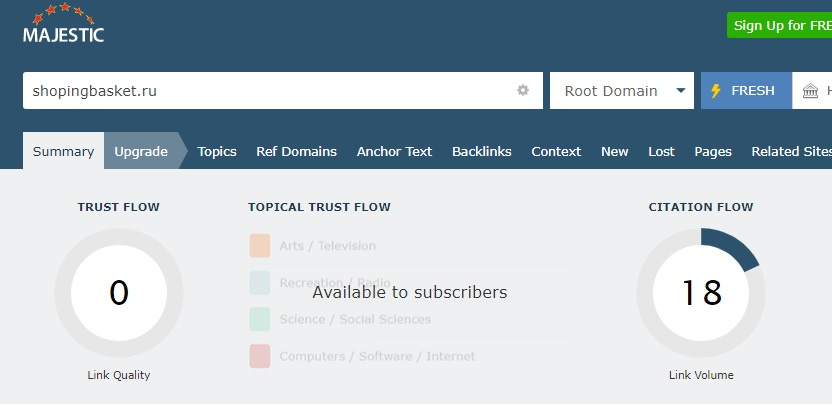Sign up for free account
This screenshot has height=406, width=832.
coord(780,25)
